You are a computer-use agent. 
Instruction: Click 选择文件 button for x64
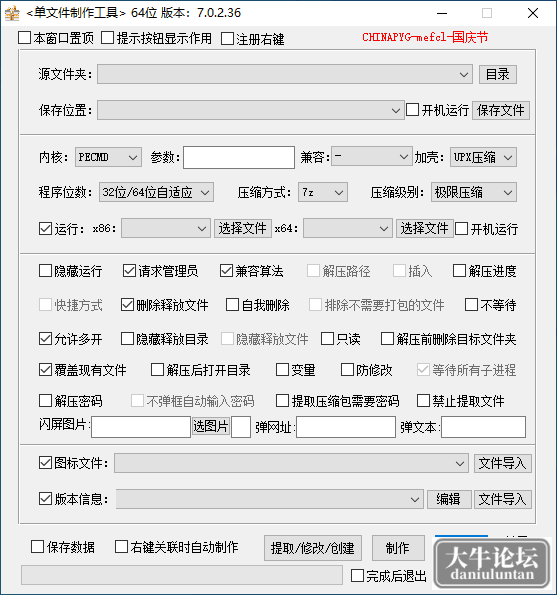tap(425, 228)
